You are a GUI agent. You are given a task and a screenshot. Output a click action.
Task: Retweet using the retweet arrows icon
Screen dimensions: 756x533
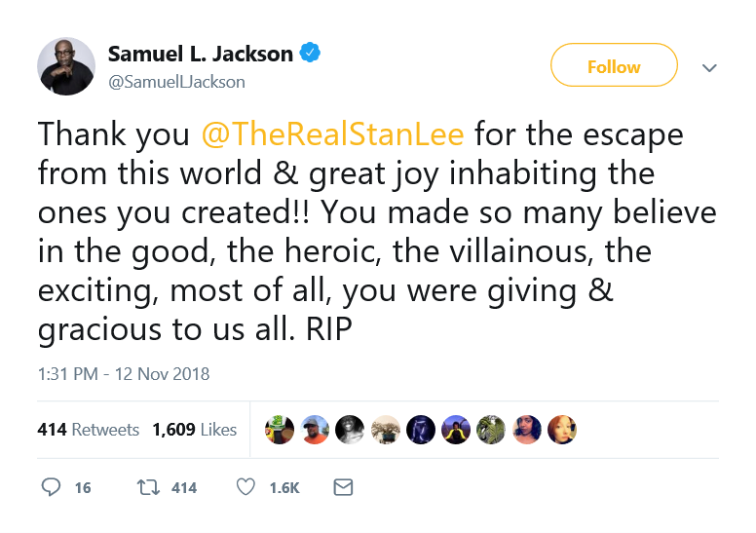coord(148,487)
